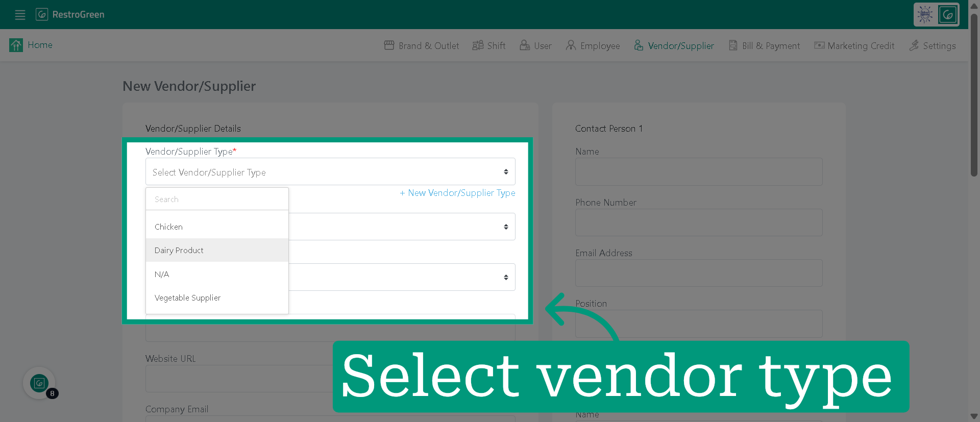The image size is (980, 422).
Task: Click the dropdown Search field
Action: [217, 199]
